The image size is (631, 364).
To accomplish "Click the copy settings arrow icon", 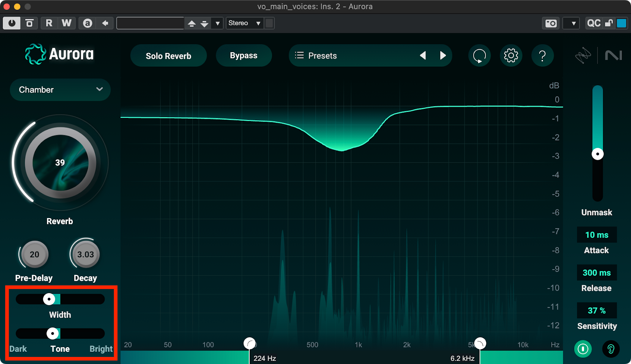I will coord(105,23).
